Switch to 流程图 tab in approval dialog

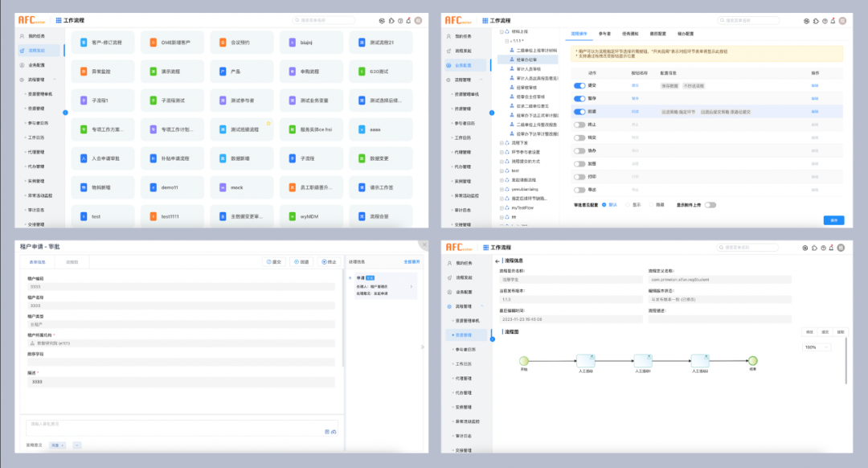(x=72, y=262)
